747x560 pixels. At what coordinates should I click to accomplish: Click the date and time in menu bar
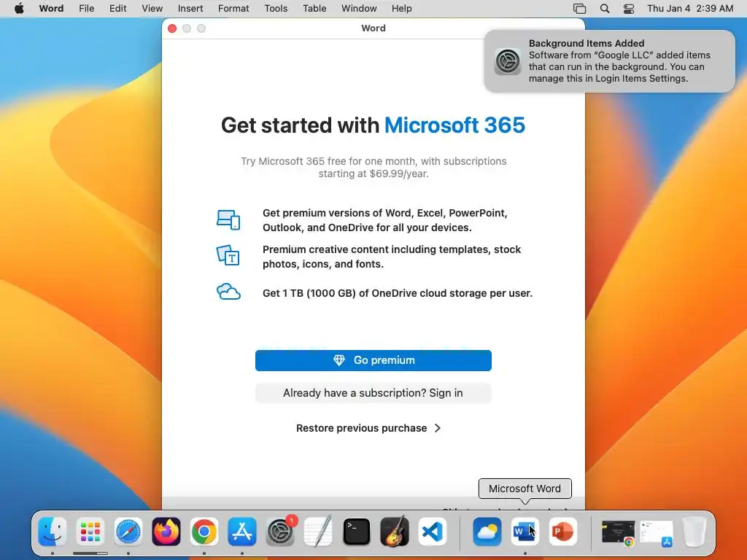[x=690, y=9]
